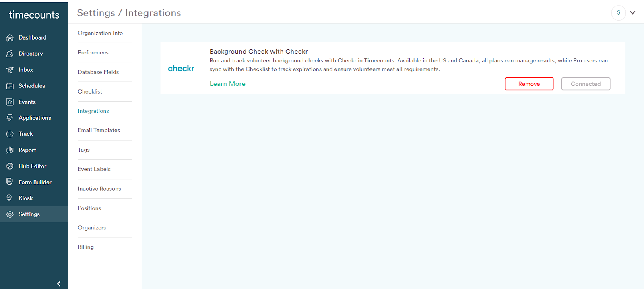Viewport: 644px width, 289px height.
Task: Go to Checklist settings
Action: click(90, 91)
